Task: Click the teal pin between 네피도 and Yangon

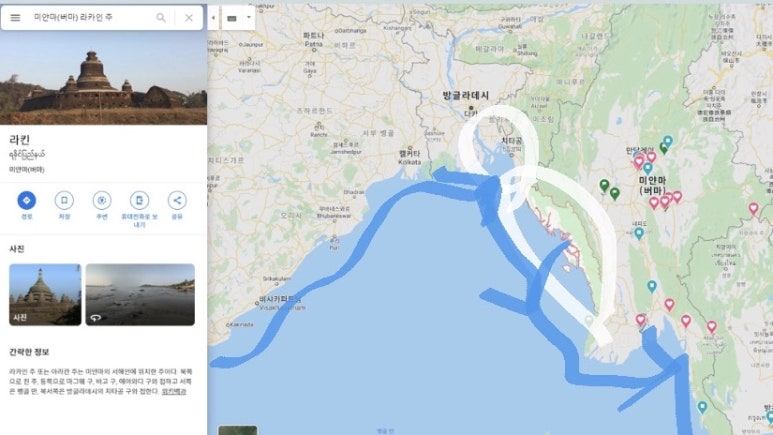Action: click(x=652, y=286)
